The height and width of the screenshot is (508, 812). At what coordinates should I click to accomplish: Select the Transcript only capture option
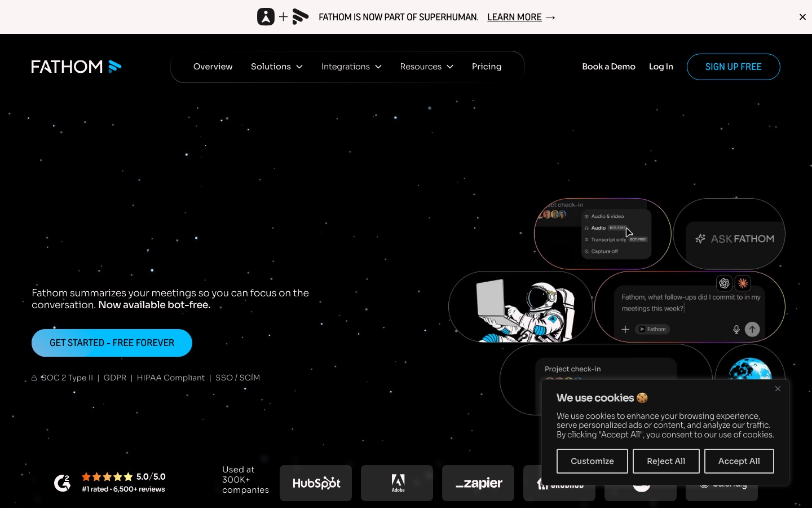click(x=608, y=239)
